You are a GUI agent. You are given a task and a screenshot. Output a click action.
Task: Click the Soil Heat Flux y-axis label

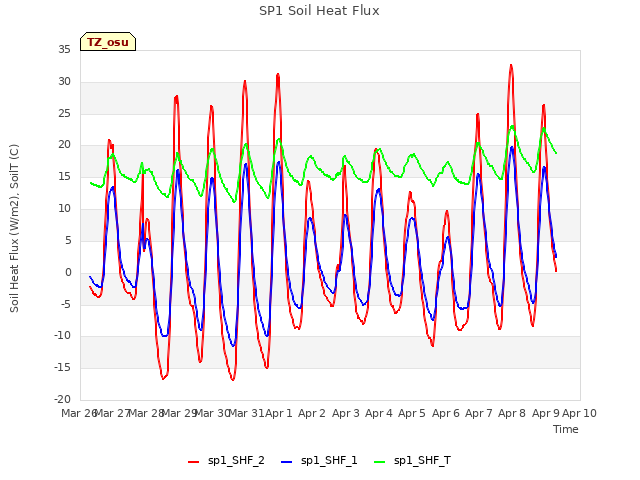[x=14, y=228]
